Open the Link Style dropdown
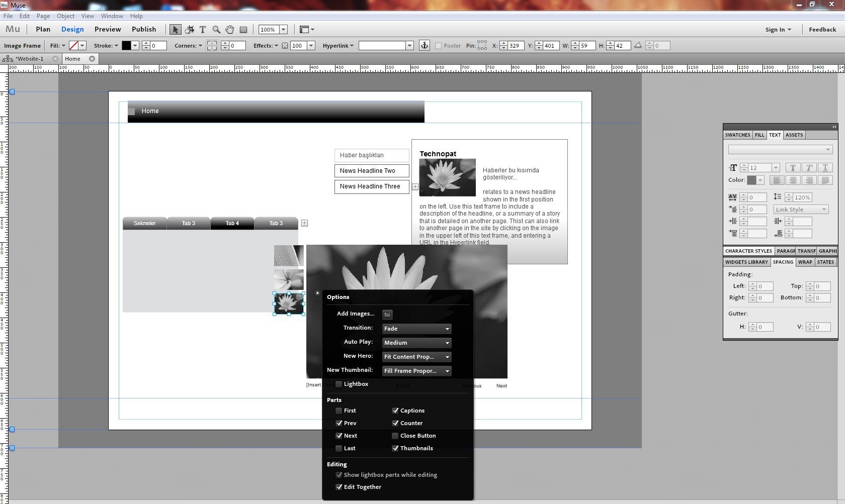Viewport: 845px width, 504px height. pyautogui.click(x=801, y=210)
